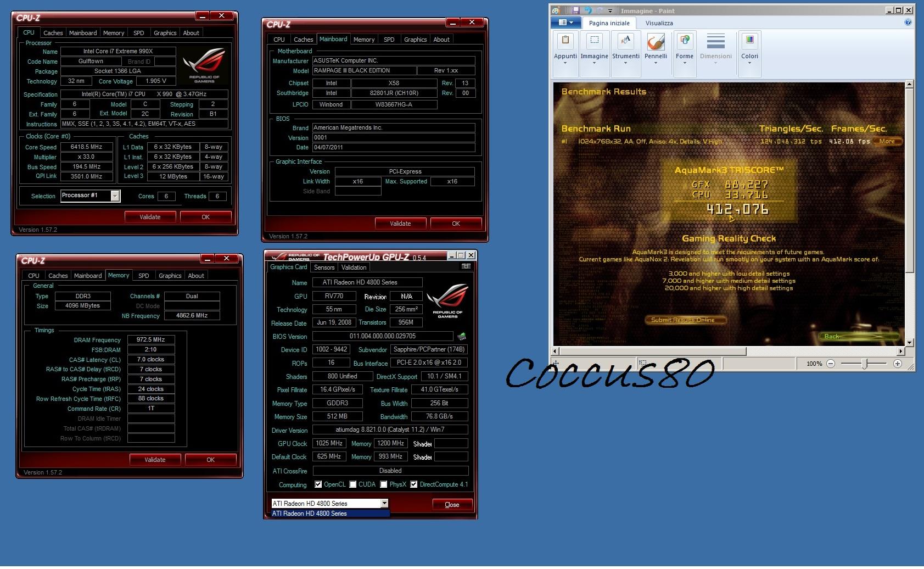924x569 pixels.
Task: Open the Caches tab in CPU-Z CPU window
Action: coord(53,33)
